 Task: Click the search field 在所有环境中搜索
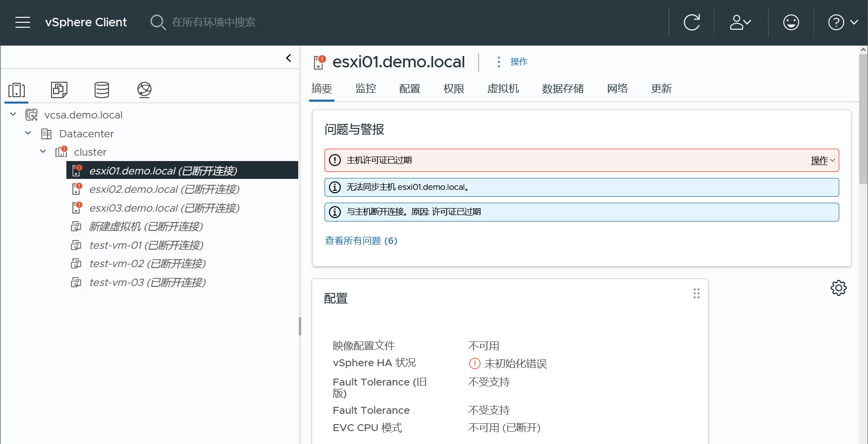coord(214,22)
